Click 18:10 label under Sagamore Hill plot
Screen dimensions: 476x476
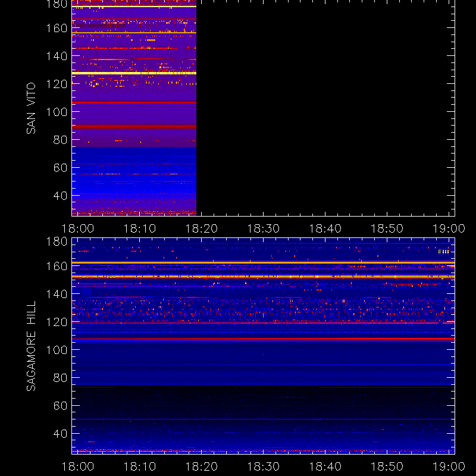click(x=140, y=466)
